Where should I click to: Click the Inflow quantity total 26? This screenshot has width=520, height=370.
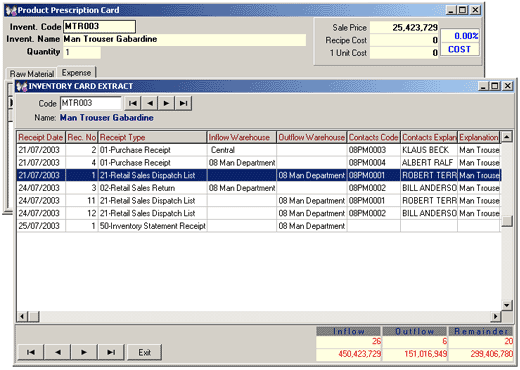point(348,341)
